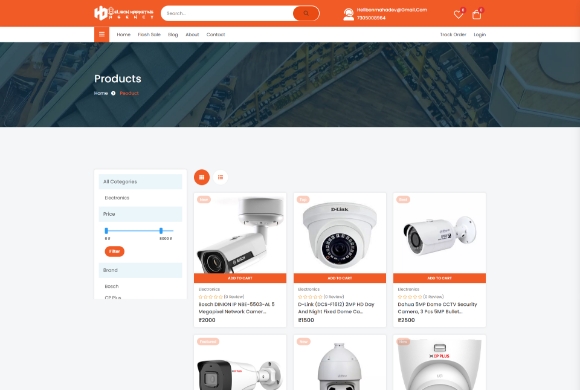
Task: Open the Blog nav link
Action: 173,34
